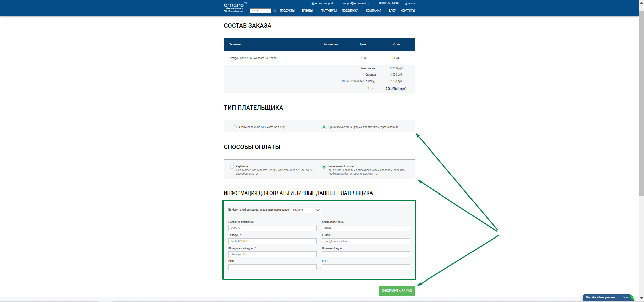Open the Skype emaro.support contact
This screenshot has height=302, width=644.
click(322, 3)
